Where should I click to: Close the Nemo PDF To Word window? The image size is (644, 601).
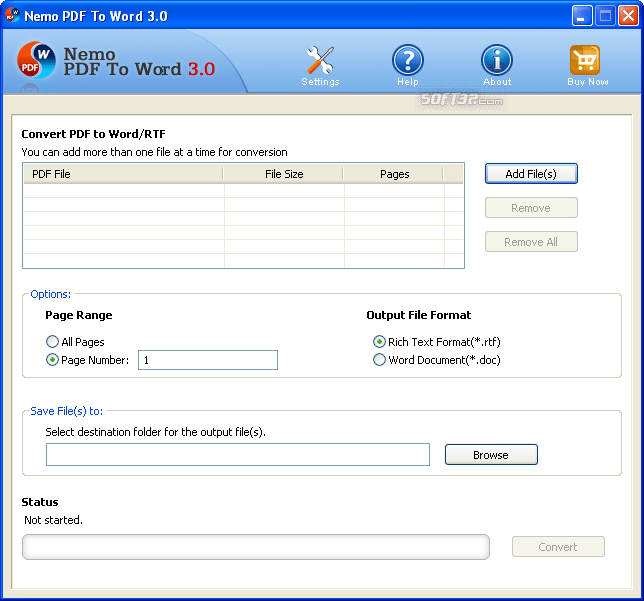[x=628, y=16]
